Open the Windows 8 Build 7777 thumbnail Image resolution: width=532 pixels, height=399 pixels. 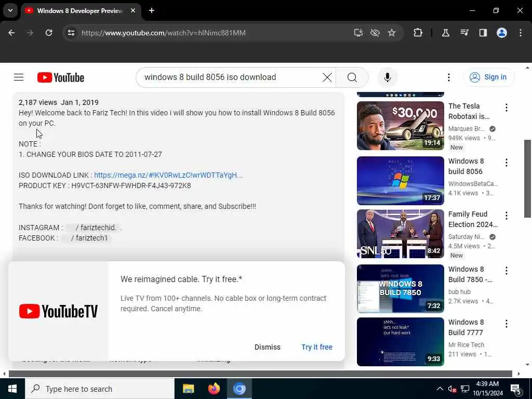pos(401,342)
